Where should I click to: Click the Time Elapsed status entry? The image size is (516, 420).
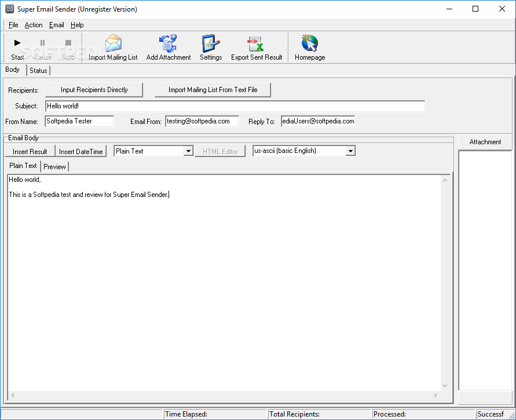pyautogui.click(x=215, y=414)
